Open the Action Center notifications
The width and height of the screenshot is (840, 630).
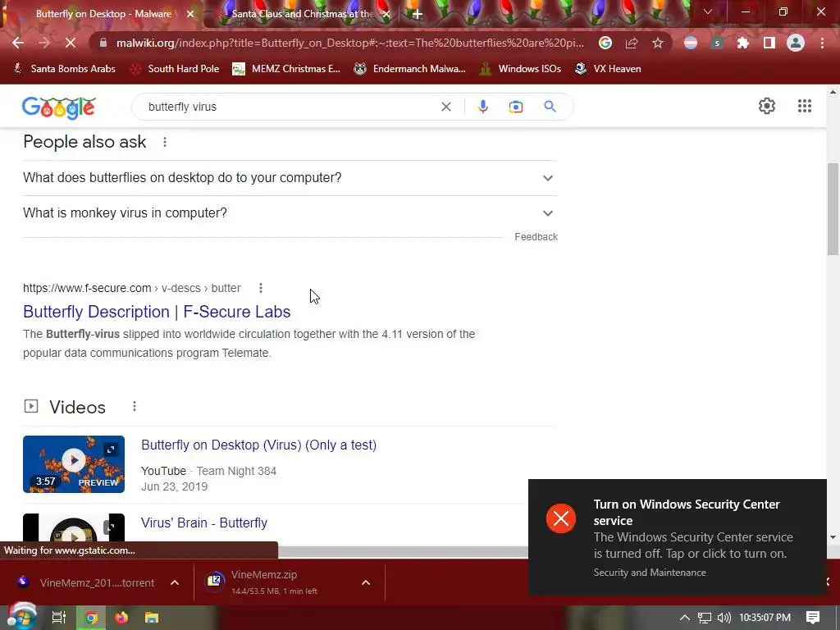pos(813,618)
